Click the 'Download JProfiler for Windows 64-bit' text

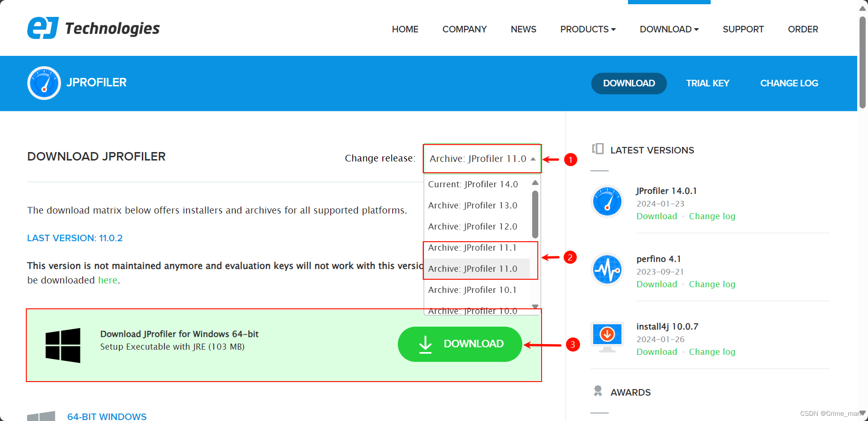(179, 334)
